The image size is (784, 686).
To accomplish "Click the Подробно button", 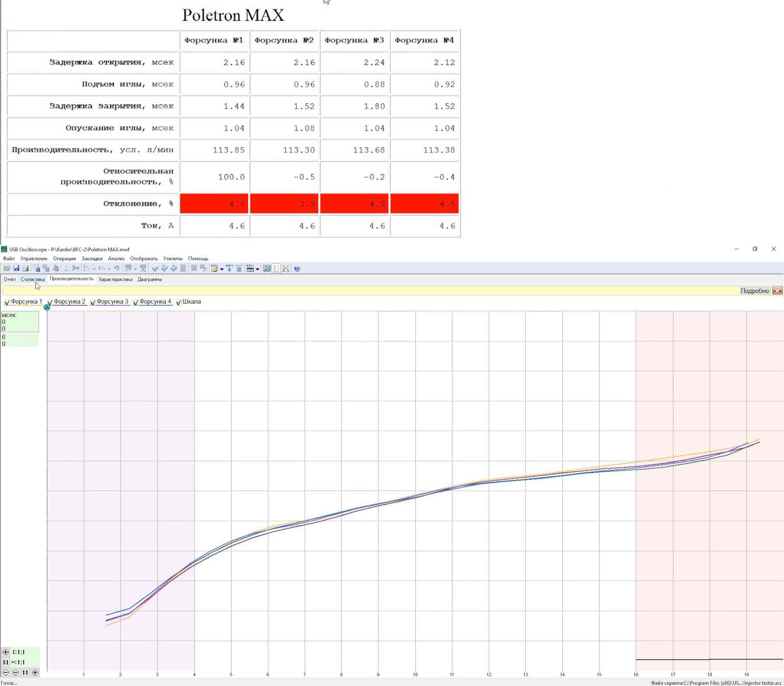I will tap(755, 291).
